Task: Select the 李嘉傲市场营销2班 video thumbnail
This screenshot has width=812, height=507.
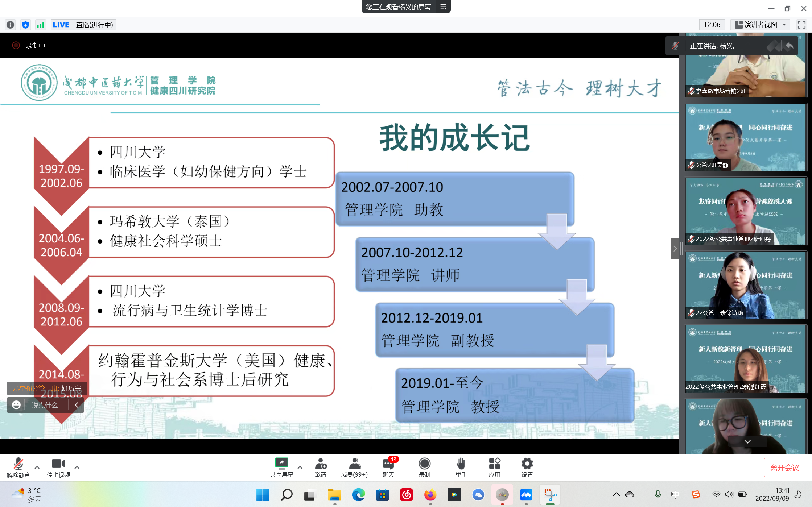Action: (746, 65)
